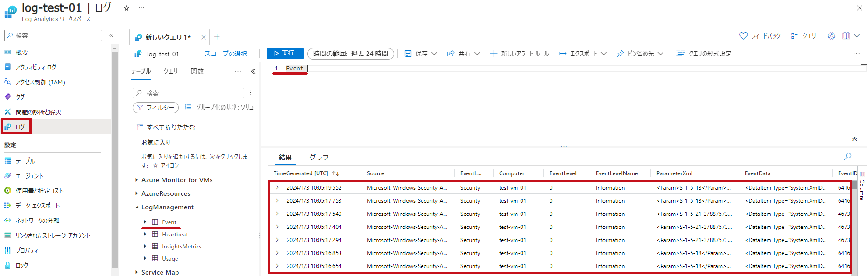
Task: Open the side pane ellipsis menu
Action: pyautogui.click(x=238, y=71)
